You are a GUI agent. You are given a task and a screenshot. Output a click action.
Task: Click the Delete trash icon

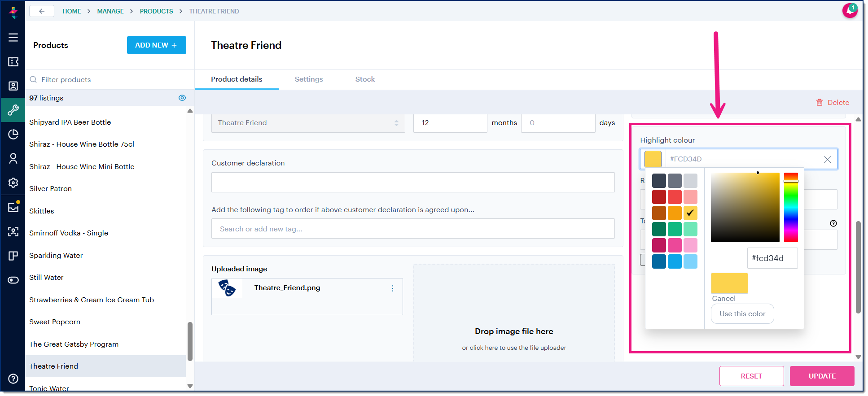tap(820, 102)
